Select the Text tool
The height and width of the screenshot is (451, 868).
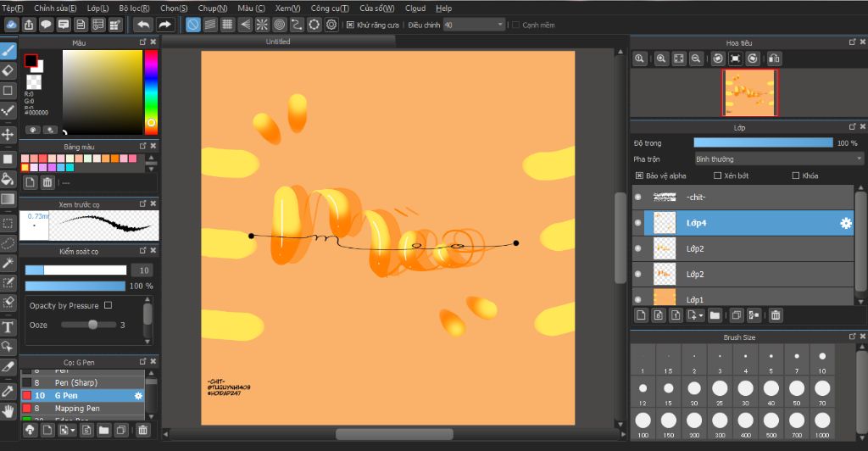pos(8,326)
